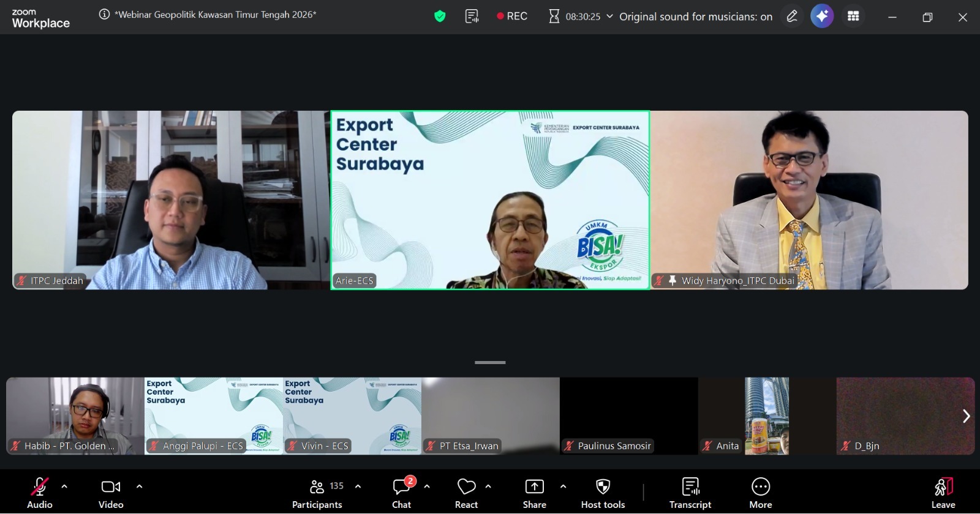Open Host tools shield
This screenshot has height=514, width=980.
(603, 493)
